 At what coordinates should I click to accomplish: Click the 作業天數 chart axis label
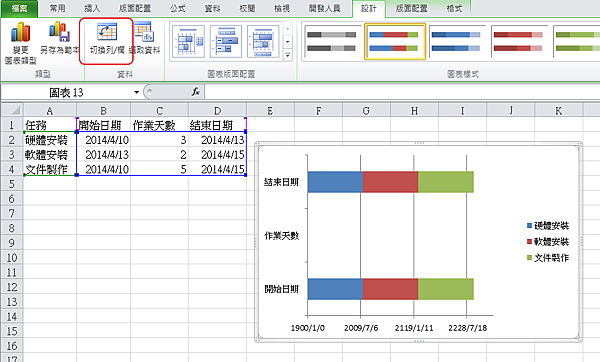click(281, 236)
